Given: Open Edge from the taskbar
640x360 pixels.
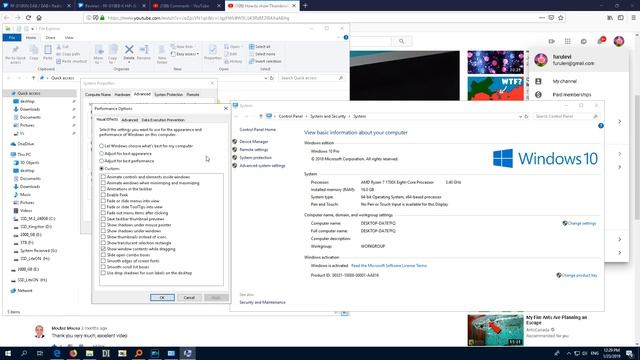Looking at the screenshot, I should pyautogui.click(x=57, y=353).
